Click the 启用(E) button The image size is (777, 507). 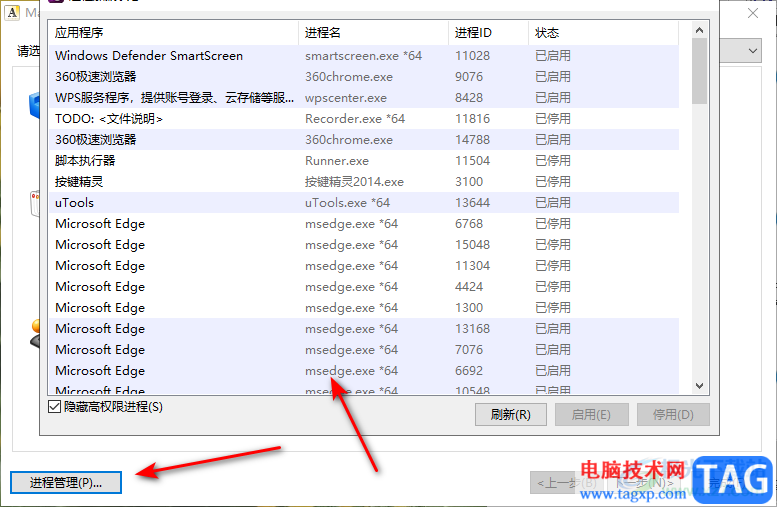pos(591,414)
